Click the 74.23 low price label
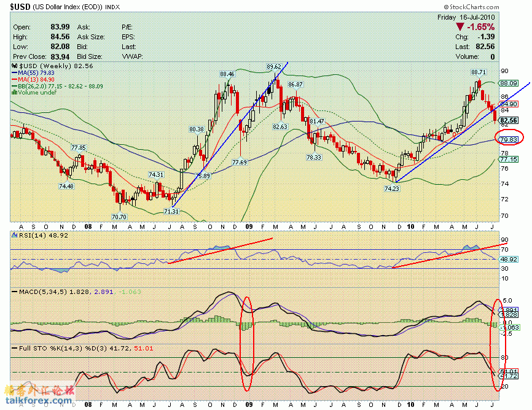532x410 pixels. pyautogui.click(x=391, y=188)
